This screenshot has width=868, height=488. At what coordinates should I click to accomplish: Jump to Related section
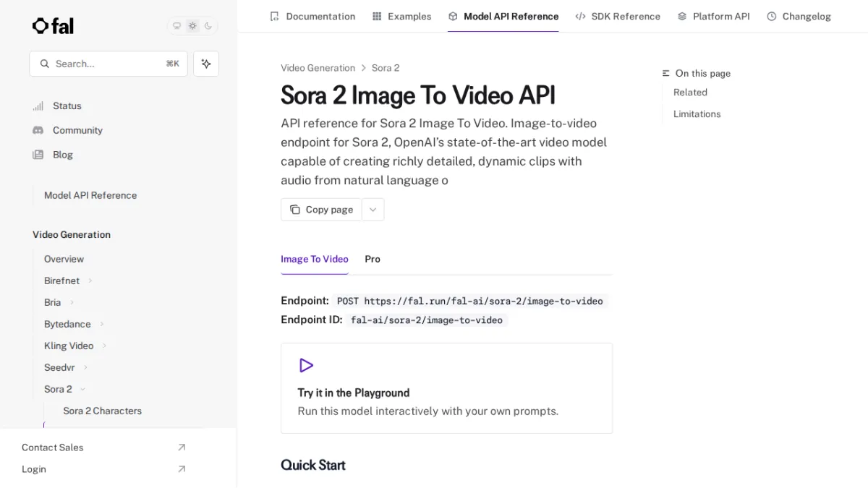tap(690, 93)
